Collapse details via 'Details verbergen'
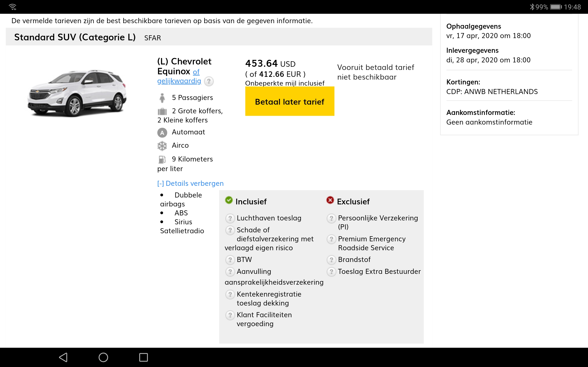This screenshot has width=588, height=367. pyautogui.click(x=190, y=183)
